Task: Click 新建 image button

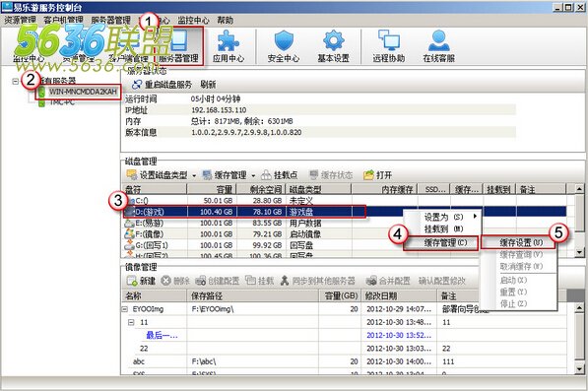Action: [142, 281]
